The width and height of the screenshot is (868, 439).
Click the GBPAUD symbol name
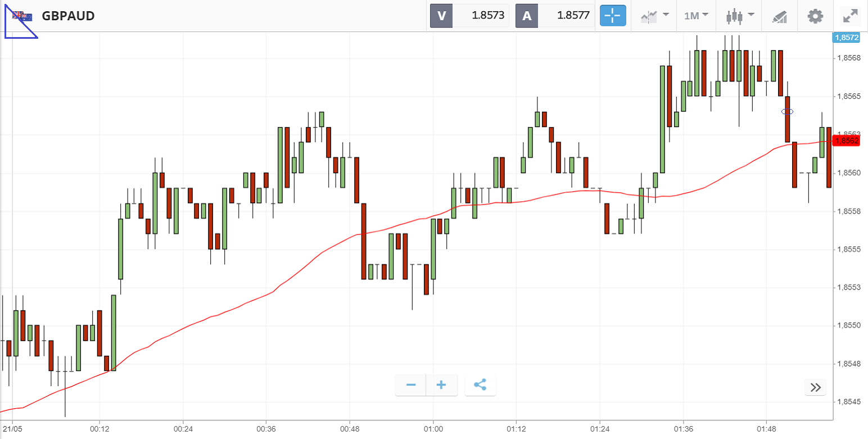pyautogui.click(x=68, y=16)
